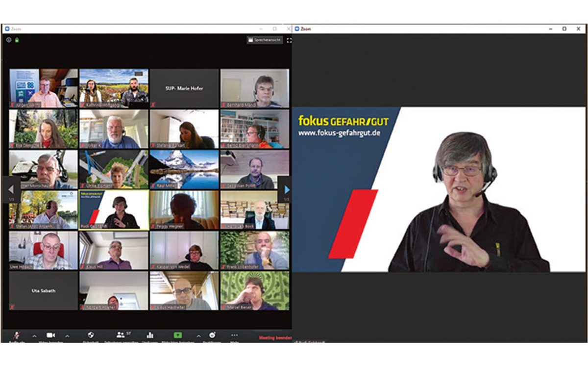Open the polls bar chart icon
The width and height of the screenshot is (588, 366).
tap(150, 335)
